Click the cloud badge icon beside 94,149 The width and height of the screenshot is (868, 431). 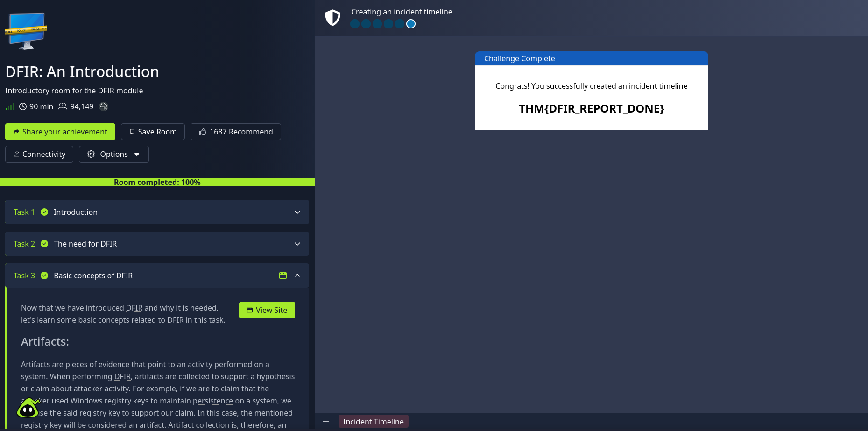pyautogui.click(x=104, y=106)
